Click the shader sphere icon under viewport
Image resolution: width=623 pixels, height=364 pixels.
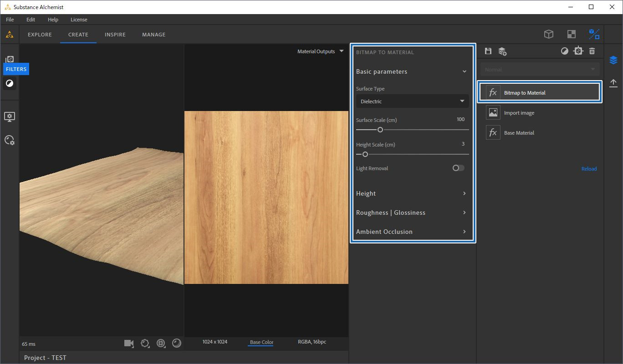point(177,343)
